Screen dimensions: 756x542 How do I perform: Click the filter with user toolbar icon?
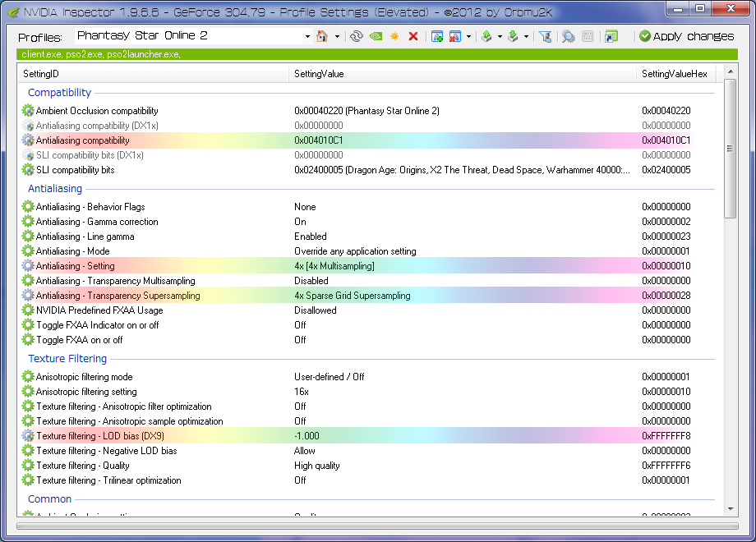tap(546, 36)
